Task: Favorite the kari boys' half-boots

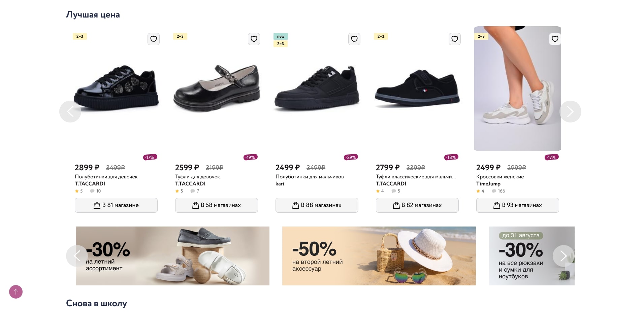Action: click(x=354, y=39)
